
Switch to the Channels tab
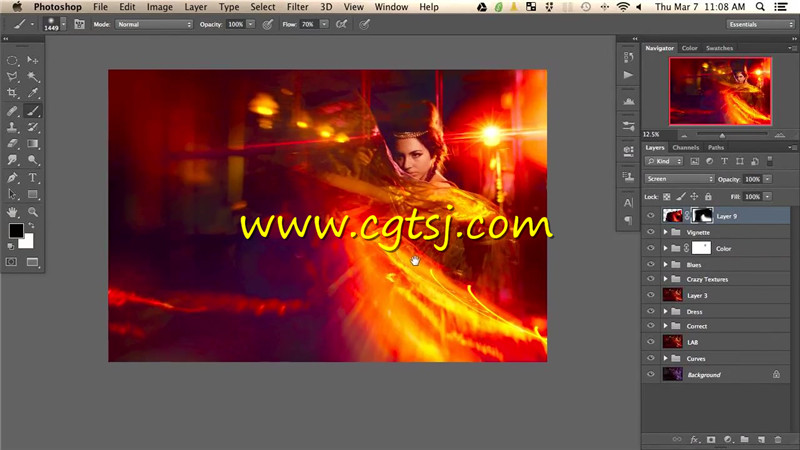click(685, 147)
